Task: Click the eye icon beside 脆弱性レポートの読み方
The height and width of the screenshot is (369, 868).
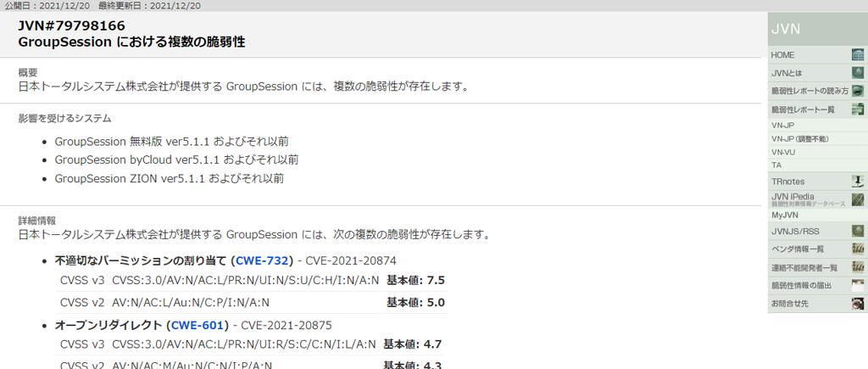Action: 858,91
